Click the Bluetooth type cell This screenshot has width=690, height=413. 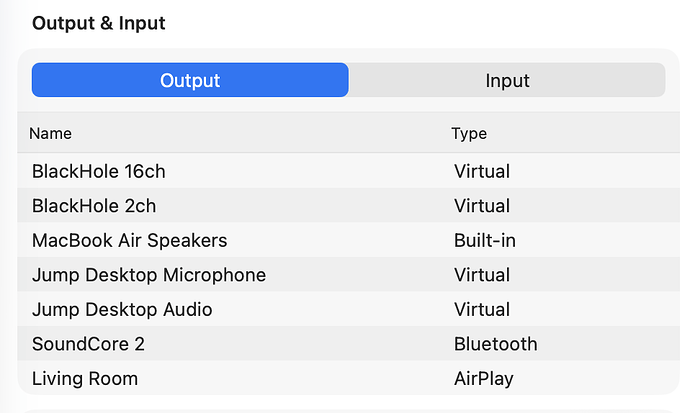pyautogui.click(x=495, y=344)
